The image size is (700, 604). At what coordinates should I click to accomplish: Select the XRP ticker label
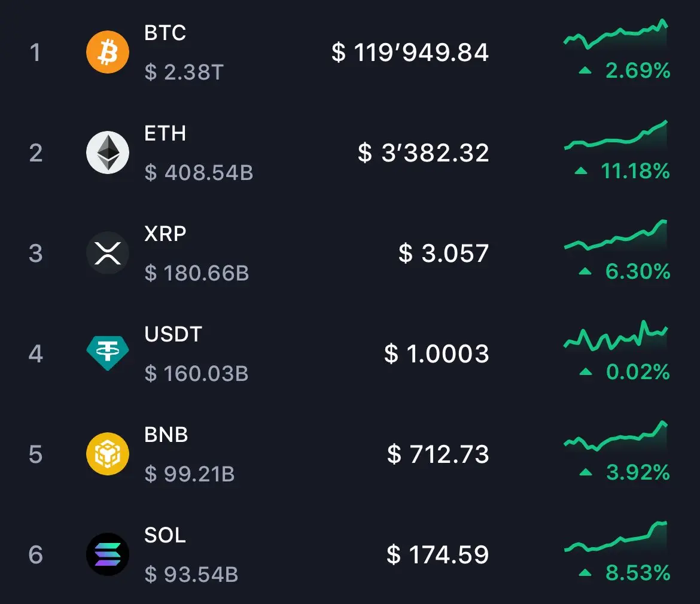click(165, 233)
